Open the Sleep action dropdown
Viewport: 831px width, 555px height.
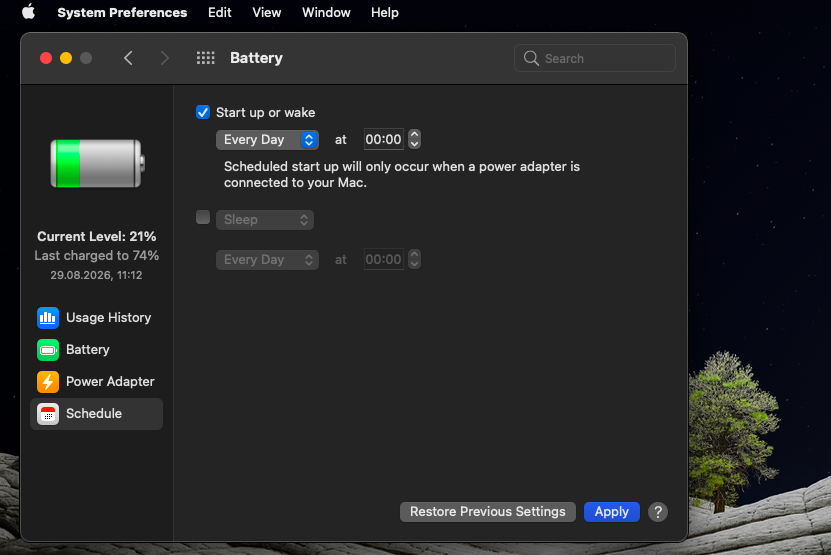[x=265, y=220]
